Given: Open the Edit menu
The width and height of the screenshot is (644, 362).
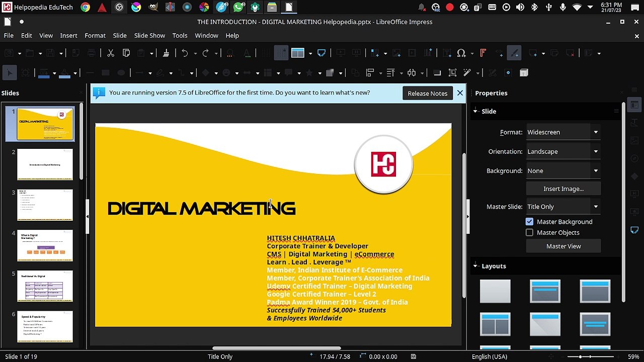Looking at the screenshot, I should (x=27, y=36).
